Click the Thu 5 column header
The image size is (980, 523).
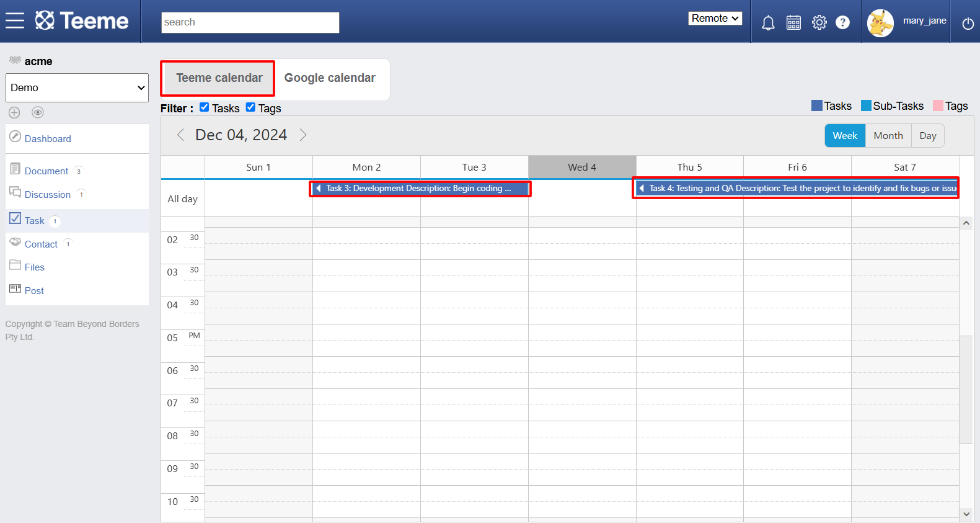point(690,168)
